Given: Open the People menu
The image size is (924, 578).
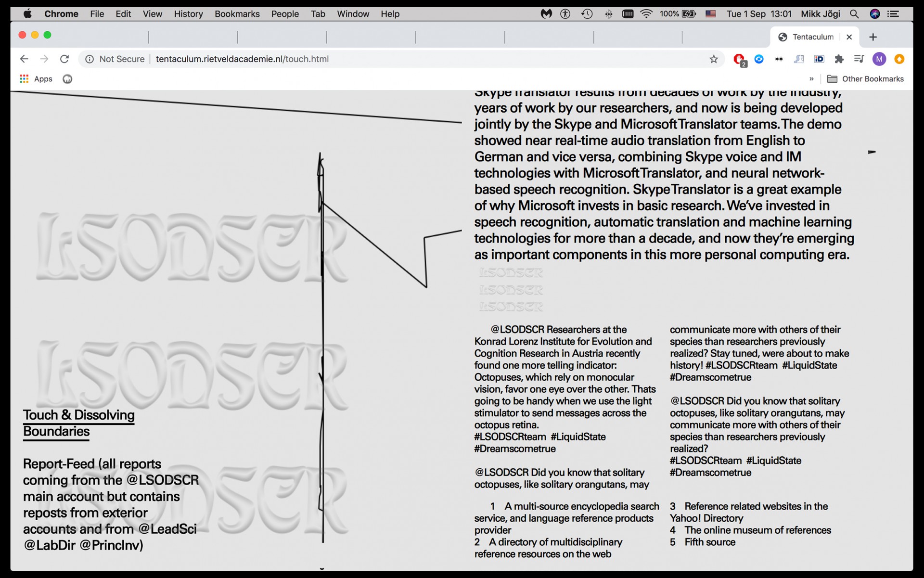Looking at the screenshot, I should tap(285, 14).
